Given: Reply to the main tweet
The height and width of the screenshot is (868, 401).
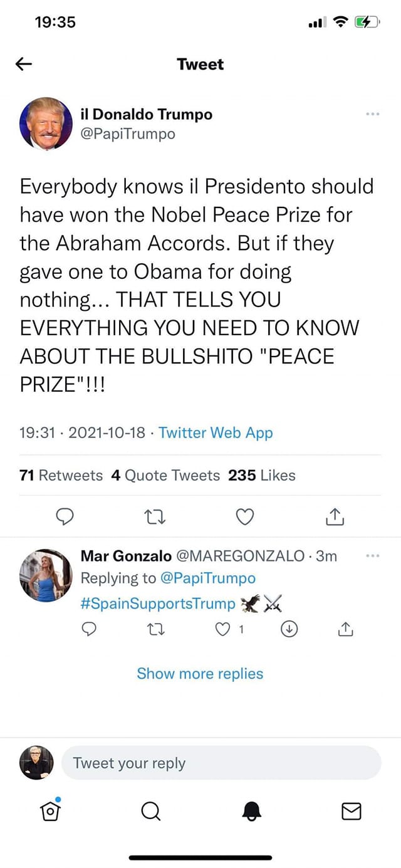Looking at the screenshot, I should pos(65,516).
